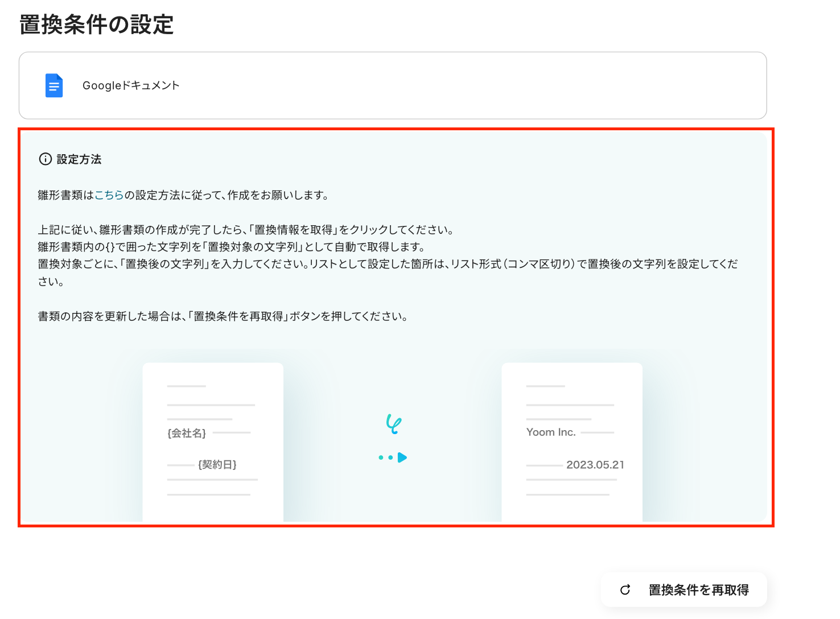
Task: Click the circular refresh arrow icon
Action: pyautogui.click(x=625, y=590)
